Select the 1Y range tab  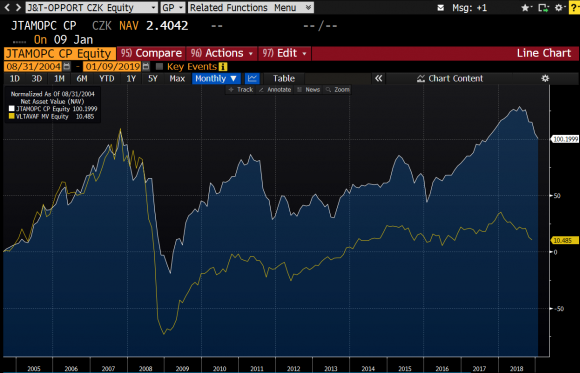click(x=131, y=78)
